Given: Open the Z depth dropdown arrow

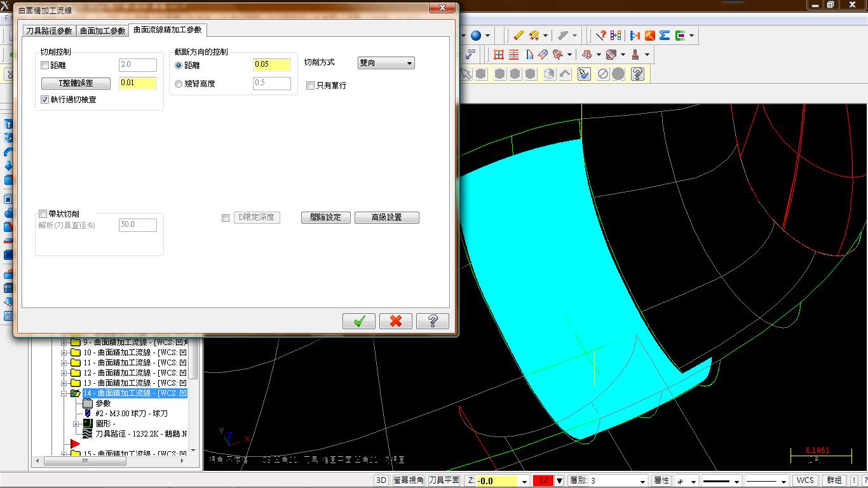Looking at the screenshot, I should [524, 481].
